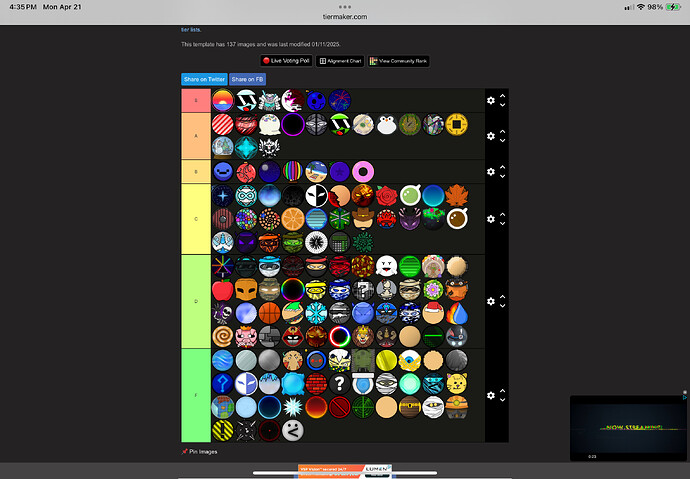Select the basketball icon

click(x=269, y=313)
